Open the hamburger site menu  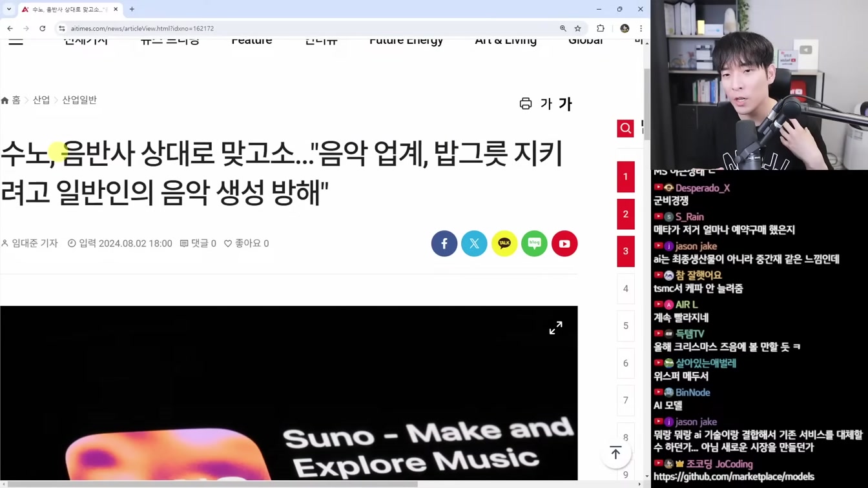(15, 41)
